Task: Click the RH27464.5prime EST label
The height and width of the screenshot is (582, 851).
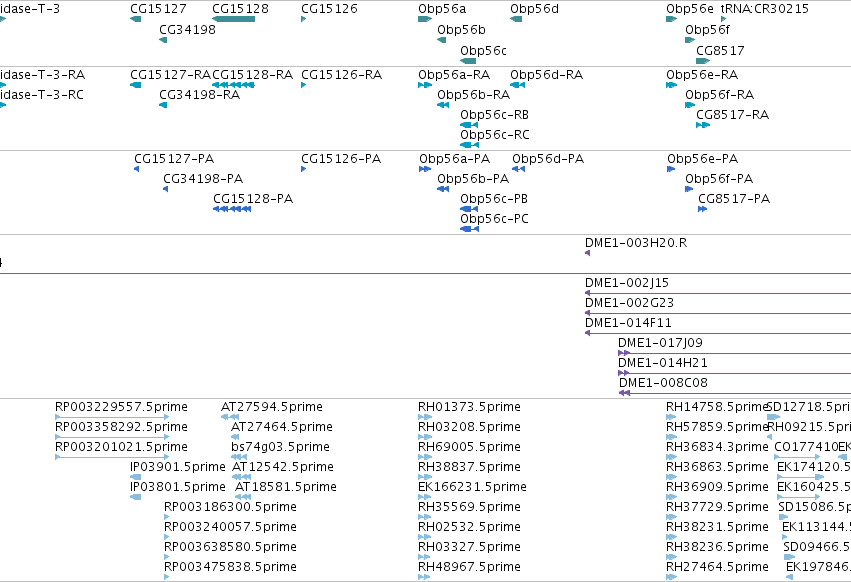Action: (x=717, y=567)
